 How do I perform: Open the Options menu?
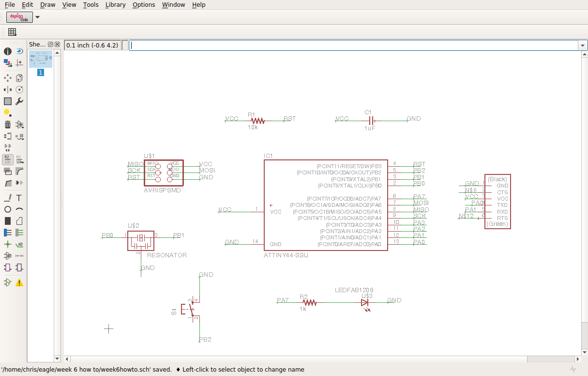[x=144, y=4]
